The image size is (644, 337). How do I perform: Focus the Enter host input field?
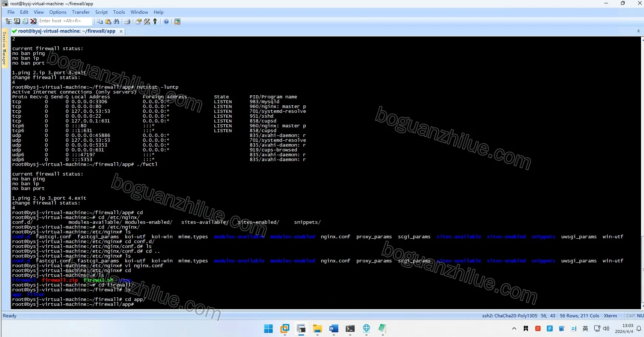pos(65,21)
